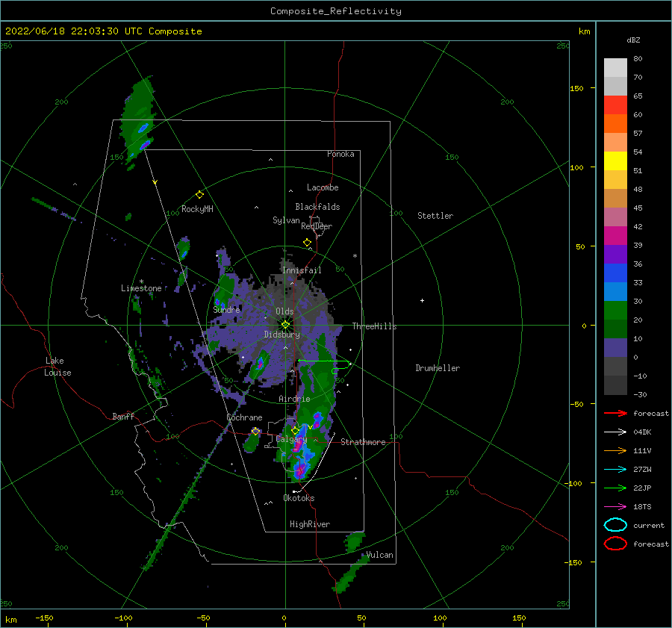This screenshot has width=672, height=628.
Task: Click the Vulcan city label
Action: click(380, 555)
